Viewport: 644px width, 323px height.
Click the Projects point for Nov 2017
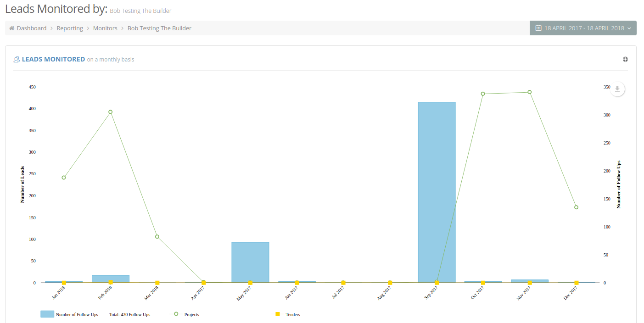[530, 92]
